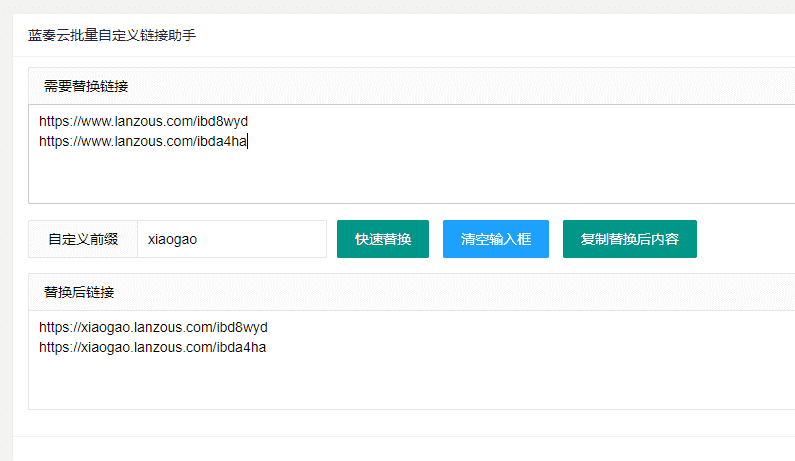Click the blue 清空输入框 button
795x461 pixels.
coord(496,239)
